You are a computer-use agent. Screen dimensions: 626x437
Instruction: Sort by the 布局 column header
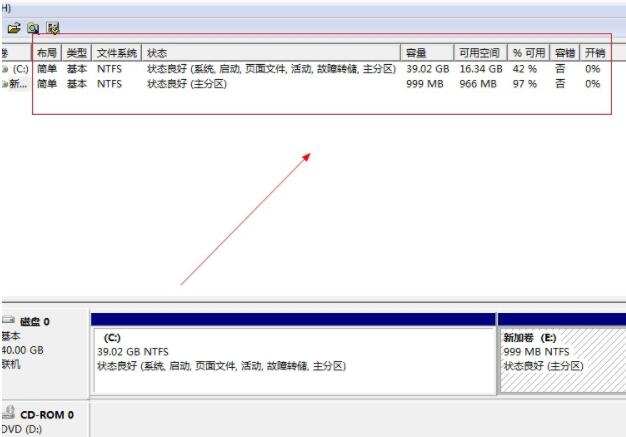pyautogui.click(x=47, y=53)
